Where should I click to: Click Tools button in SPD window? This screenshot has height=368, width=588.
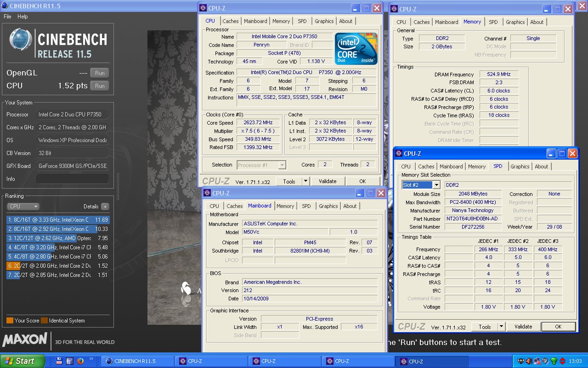(x=485, y=327)
